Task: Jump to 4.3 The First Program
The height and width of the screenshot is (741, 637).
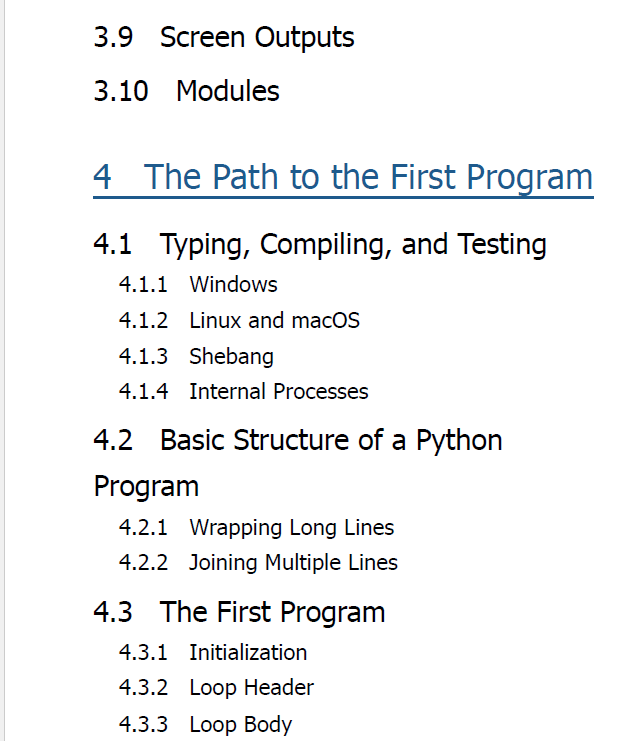Action: pos(239,612)
